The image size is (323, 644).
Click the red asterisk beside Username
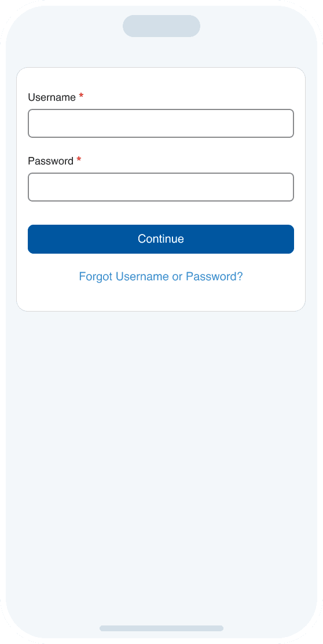[81, 96]
